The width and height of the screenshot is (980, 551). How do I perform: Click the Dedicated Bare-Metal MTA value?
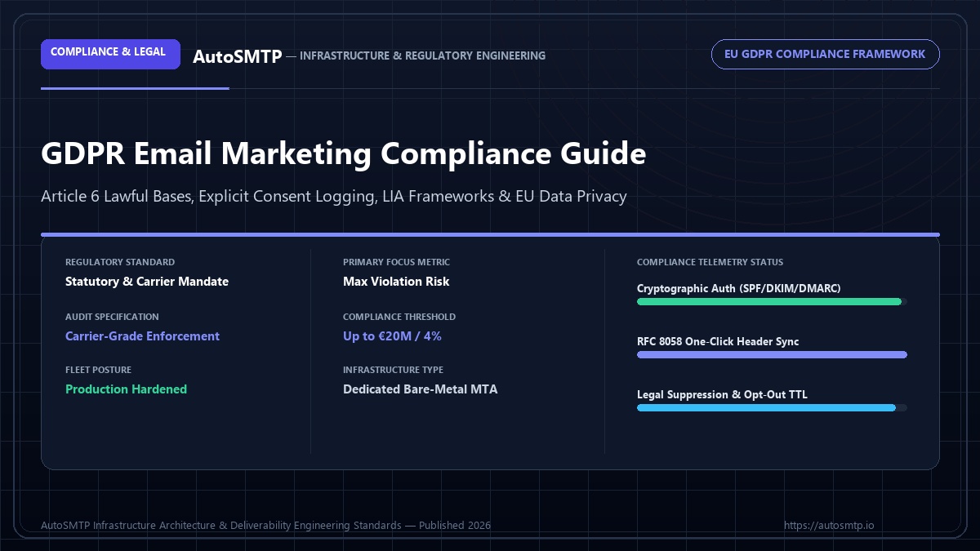point(420,389)
